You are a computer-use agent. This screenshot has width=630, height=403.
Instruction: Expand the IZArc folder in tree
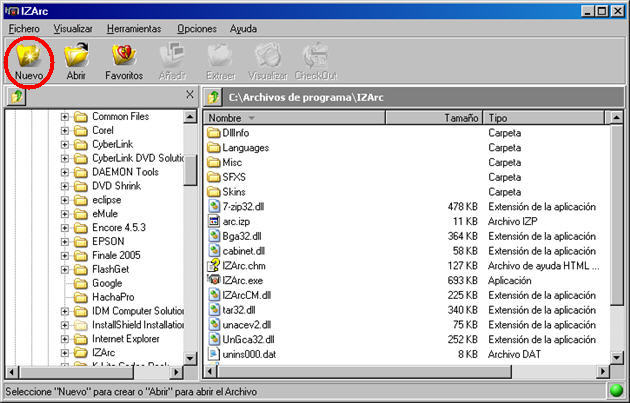pos(65,353)
